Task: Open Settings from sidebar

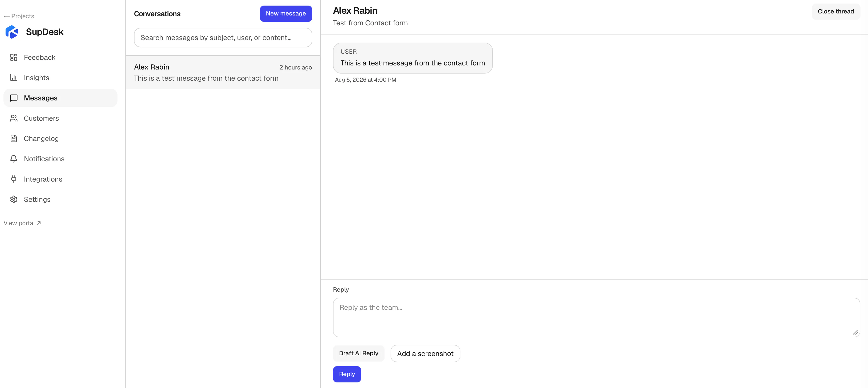Action: pyautogui.click(x=60, y=199)
